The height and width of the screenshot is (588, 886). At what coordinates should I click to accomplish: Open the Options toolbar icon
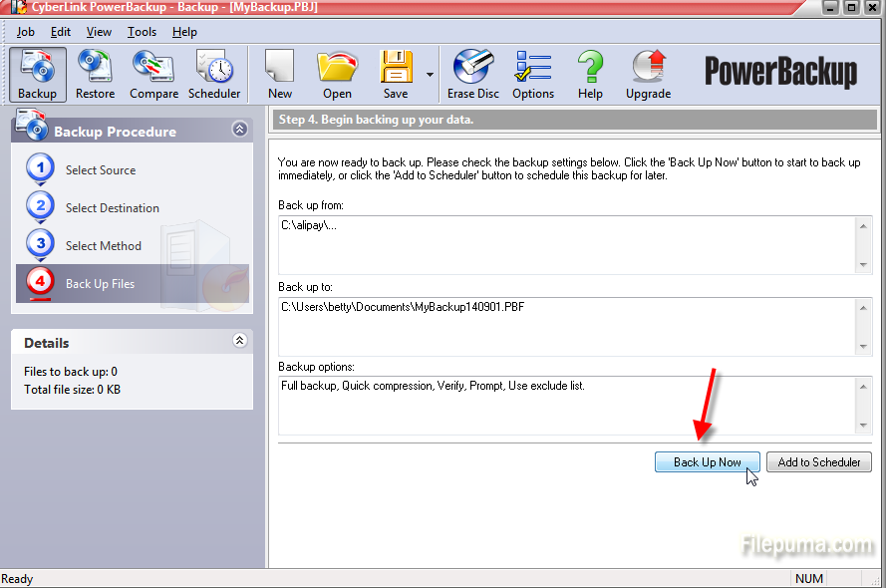(x=533, y=74)
